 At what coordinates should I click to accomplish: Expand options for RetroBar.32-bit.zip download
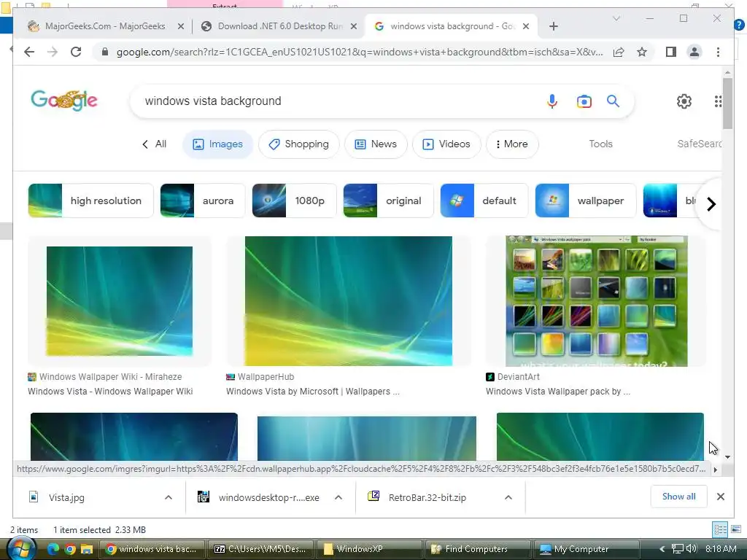pyautogui.click(x=508, y=497)
